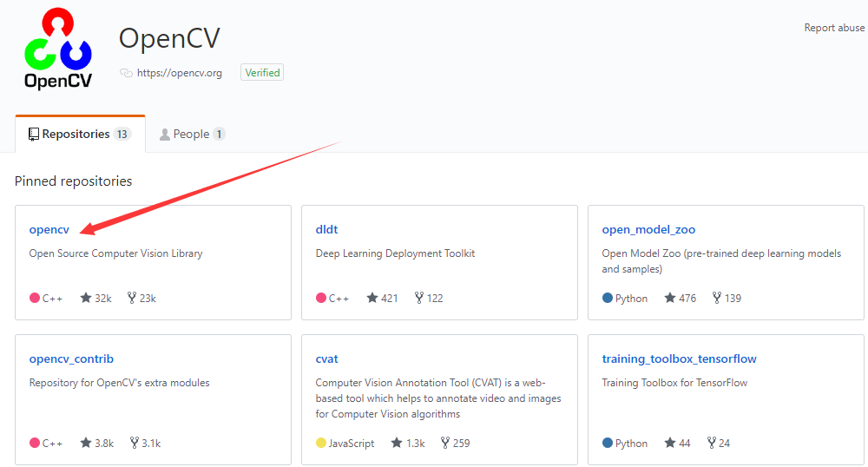Open the opencv repository link
The width and height of the screenshot is (868, 467).
tap(49, 230)
